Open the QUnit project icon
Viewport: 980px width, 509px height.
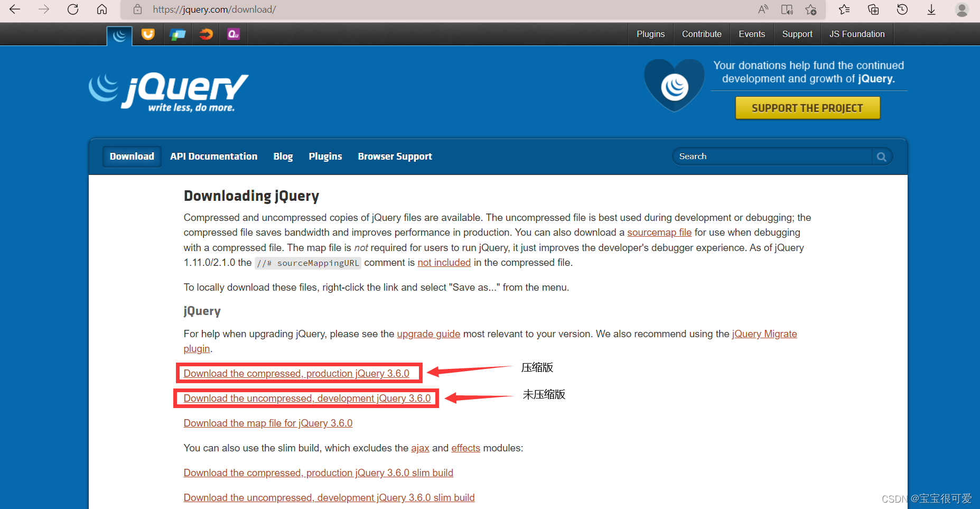[x=234, y=34]
